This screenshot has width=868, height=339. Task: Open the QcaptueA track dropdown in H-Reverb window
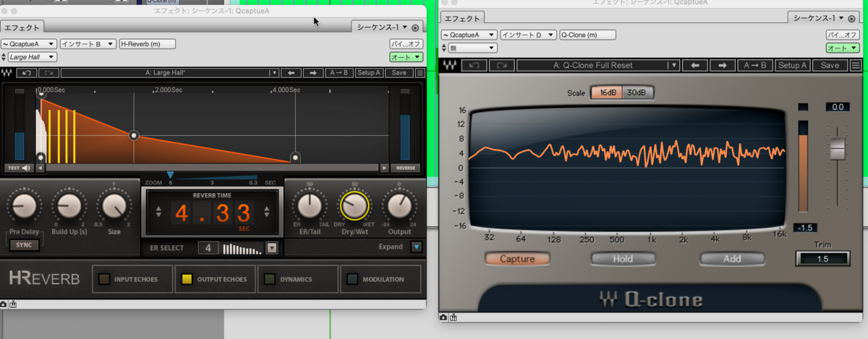pos(29,44)
